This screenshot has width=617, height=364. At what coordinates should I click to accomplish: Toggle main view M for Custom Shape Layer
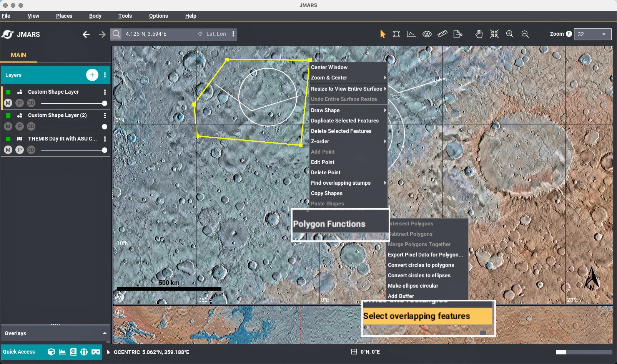(8, 103)
